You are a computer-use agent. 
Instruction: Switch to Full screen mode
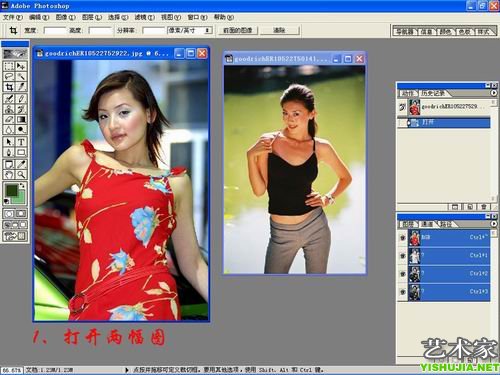[x=23, y=225]
